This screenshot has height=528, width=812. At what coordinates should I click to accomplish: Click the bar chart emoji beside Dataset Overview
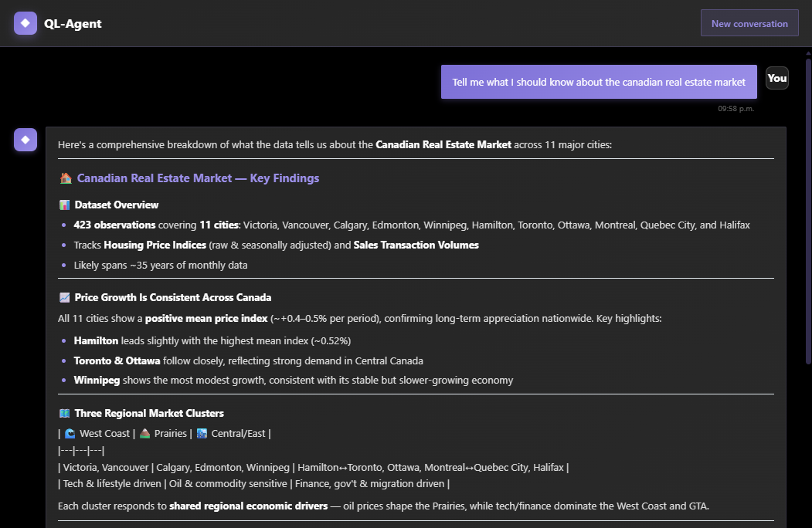point(65,205)
